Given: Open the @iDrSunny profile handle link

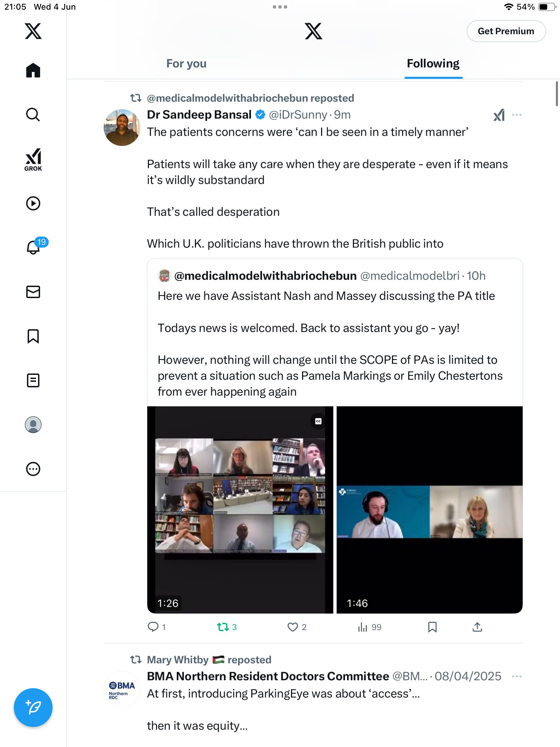Looking at the screenshot, I should pyautogui.click(x=298, y=115).
